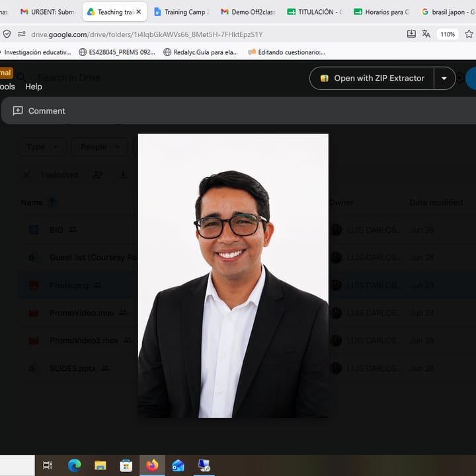The width and height of the screenshot is (476, 476).
Task: Click the Owner column header
Action: click(342, 202)
